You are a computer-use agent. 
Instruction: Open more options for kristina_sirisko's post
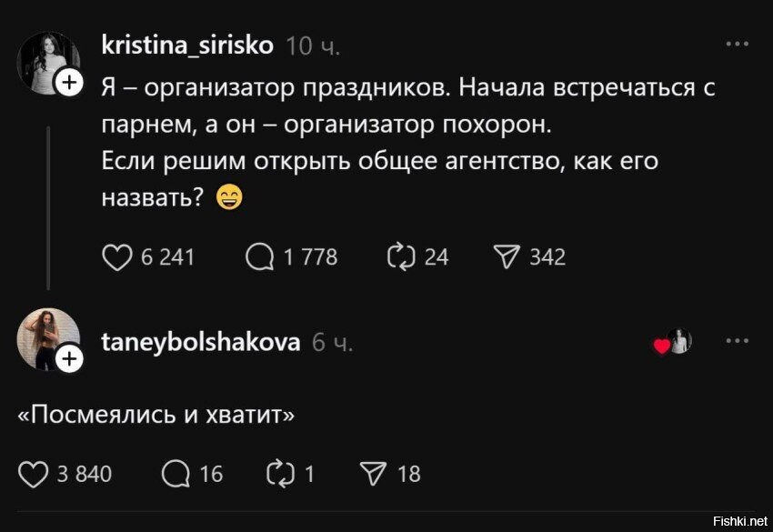click(x=736, y=44)
